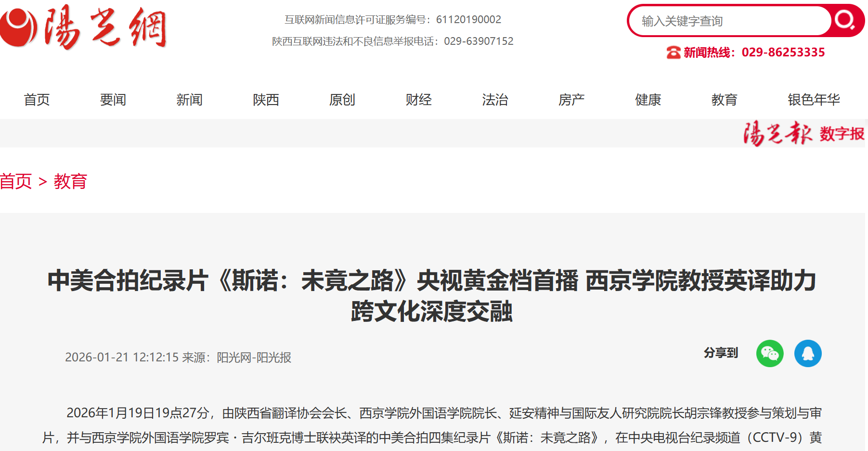Open the 银色年华 section
Screen dimensions: 868x451
pos(814,100)
